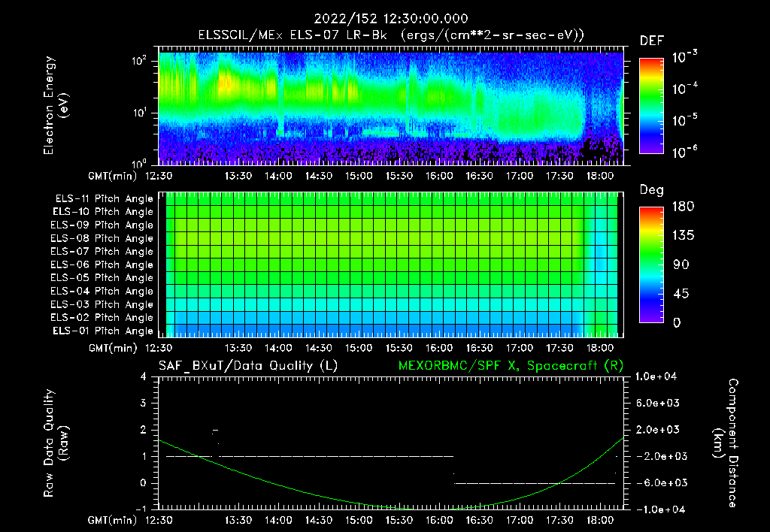Click the SAF_BXuT/Data Quality (L) legend
770x532 pixels.
pos(248,366)
